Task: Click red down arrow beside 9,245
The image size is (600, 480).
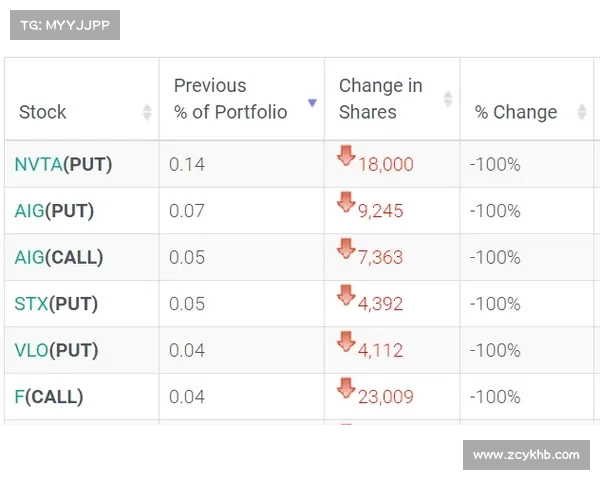Action: (346, 203)
